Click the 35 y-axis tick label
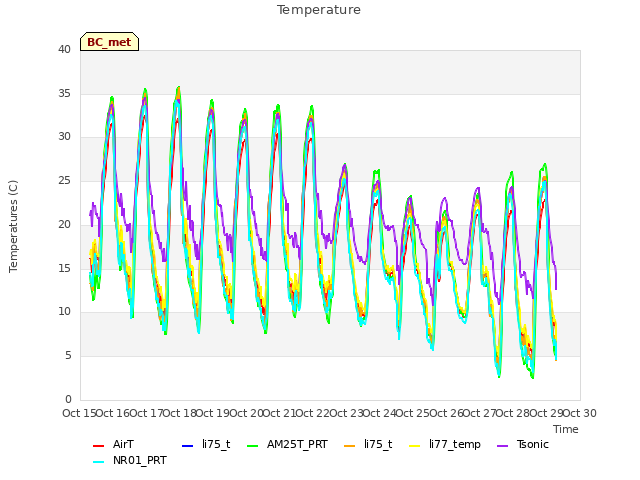Image resolution: width=640 pixels, height=480 pixels. pyautogui.click(x=64, y=93)
